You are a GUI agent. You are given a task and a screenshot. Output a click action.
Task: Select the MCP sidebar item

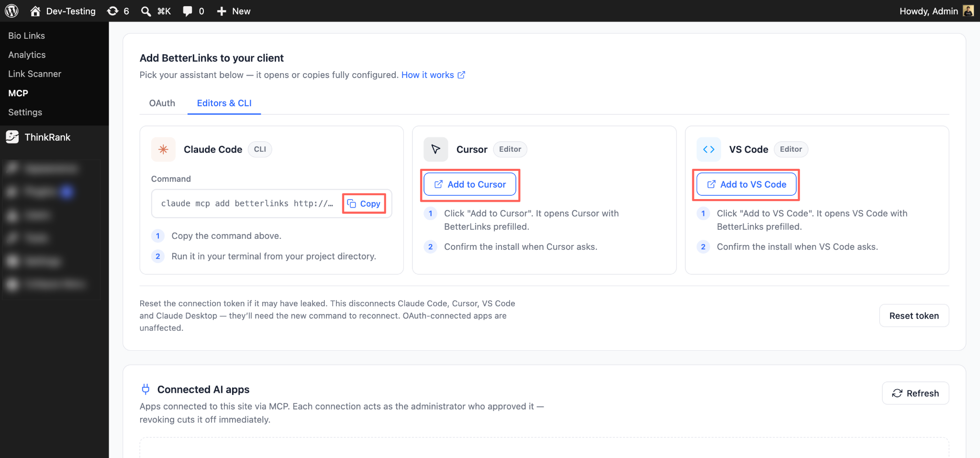(18, 93)
